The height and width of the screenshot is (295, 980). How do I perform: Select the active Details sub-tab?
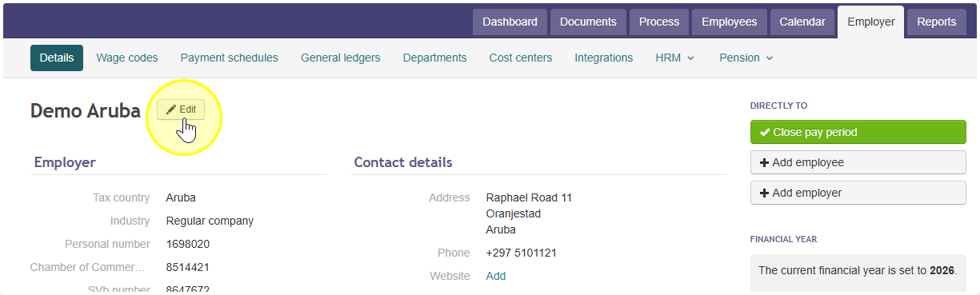coord(57,58)
